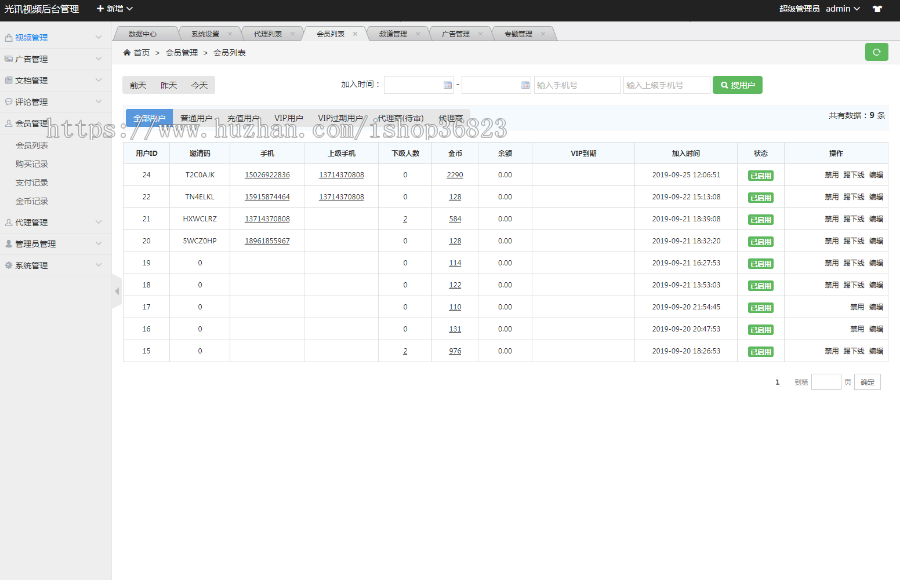Image resolution: width=900 pixels, height=580 pixels.
Task: Open 购买记录 in the sidebar
Action: tap(32, 164)
